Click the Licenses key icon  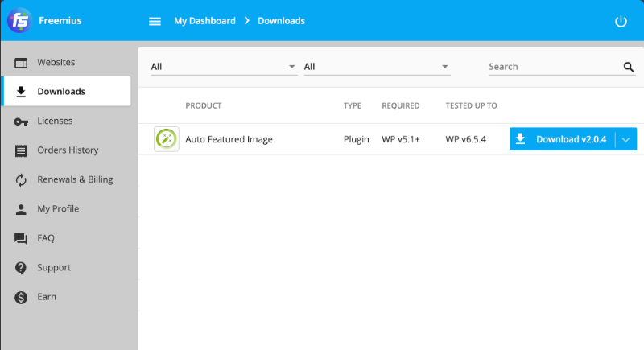21,121
